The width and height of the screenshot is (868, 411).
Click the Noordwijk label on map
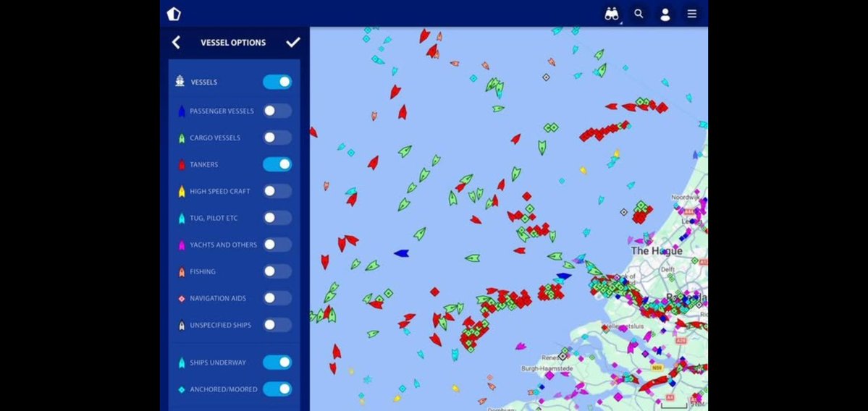686,197
